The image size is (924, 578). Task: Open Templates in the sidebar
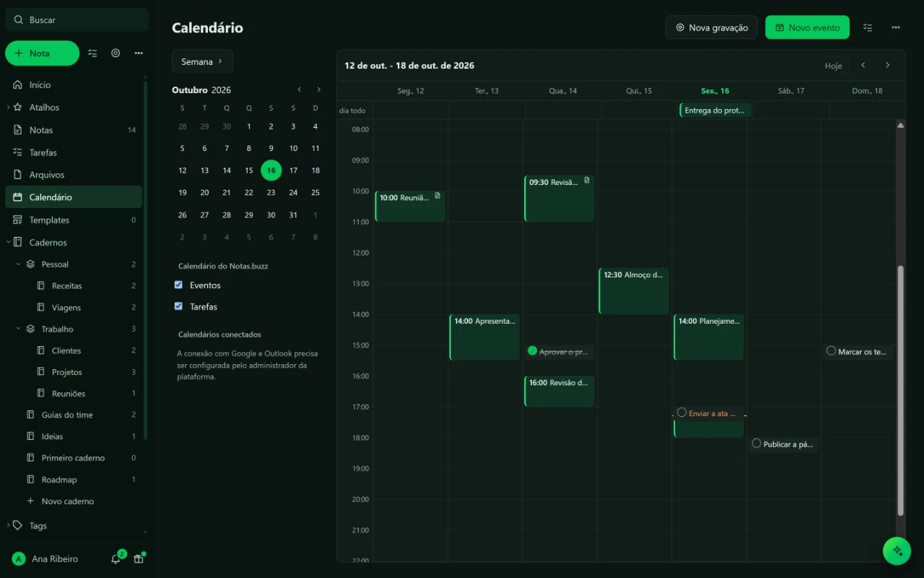point(74,220)
